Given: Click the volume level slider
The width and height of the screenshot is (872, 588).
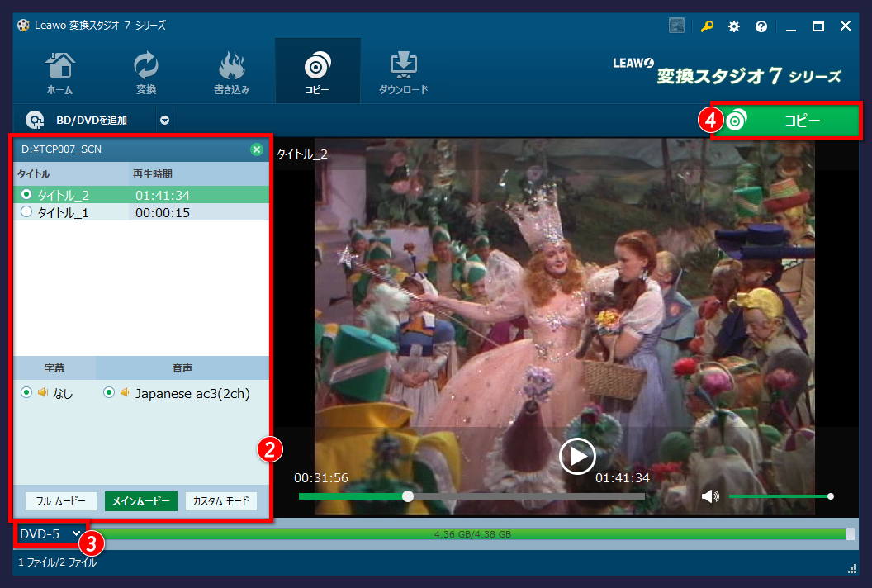Looking at the screenshot, I should pos(779,496).
